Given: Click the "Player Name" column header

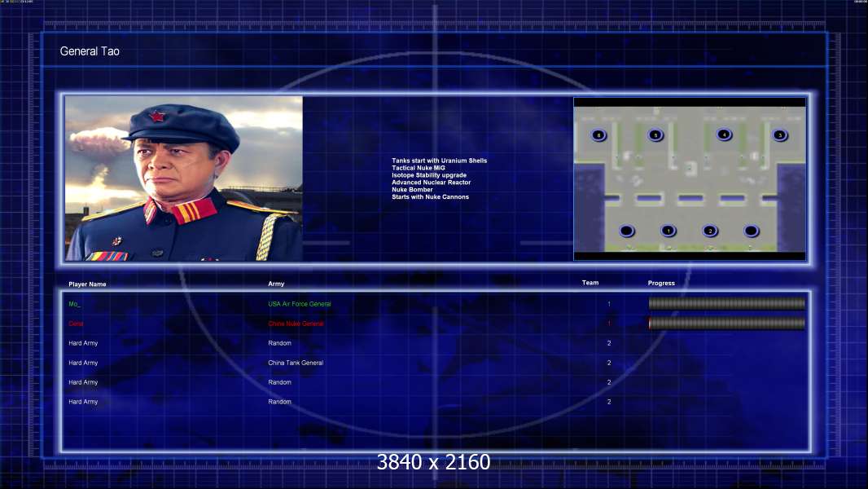Looking at the screenshot, I should pos(87,284).
